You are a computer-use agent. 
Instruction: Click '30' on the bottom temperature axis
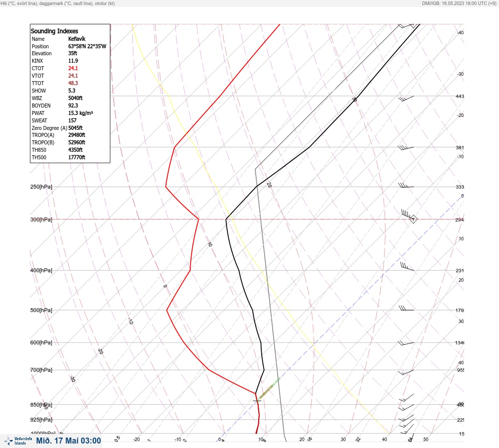point(343,440)
